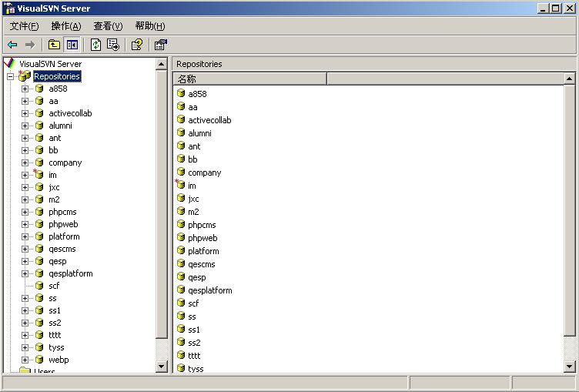The width and height of the screenshot is (579, 392).
Task: Click the VisualSVN title bar application icon
Action: pos(10,8)
